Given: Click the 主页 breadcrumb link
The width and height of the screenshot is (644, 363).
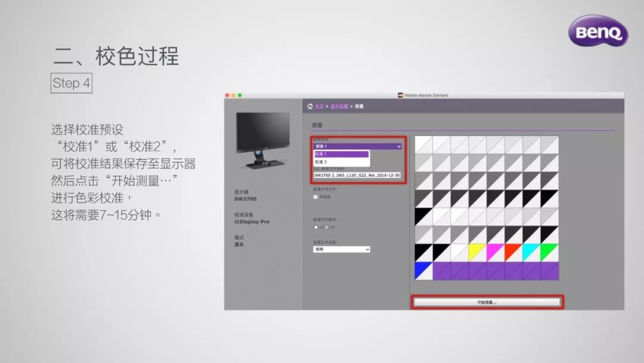Looking at the screenshot, I should [318, 106].
